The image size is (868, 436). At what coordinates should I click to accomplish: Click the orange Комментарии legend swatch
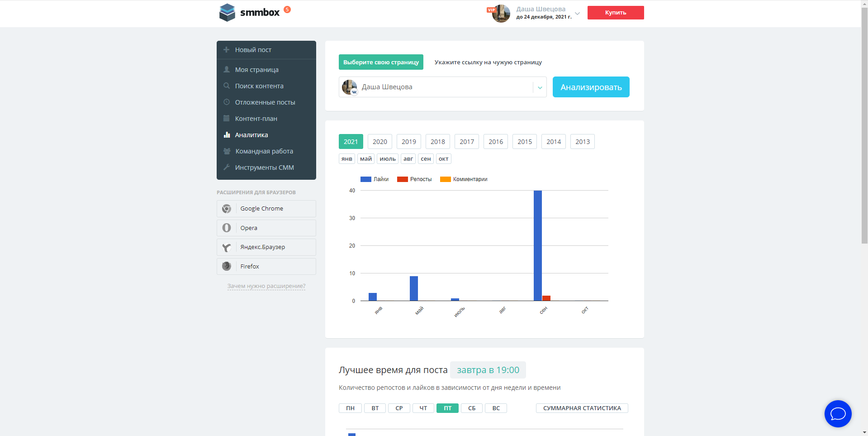point(446,179)
